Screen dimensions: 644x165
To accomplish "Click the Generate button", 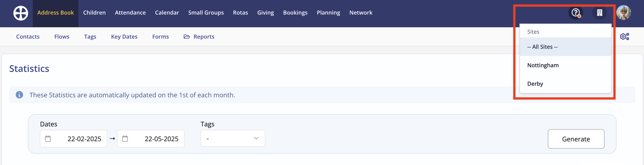I will (x=576, y=139).
